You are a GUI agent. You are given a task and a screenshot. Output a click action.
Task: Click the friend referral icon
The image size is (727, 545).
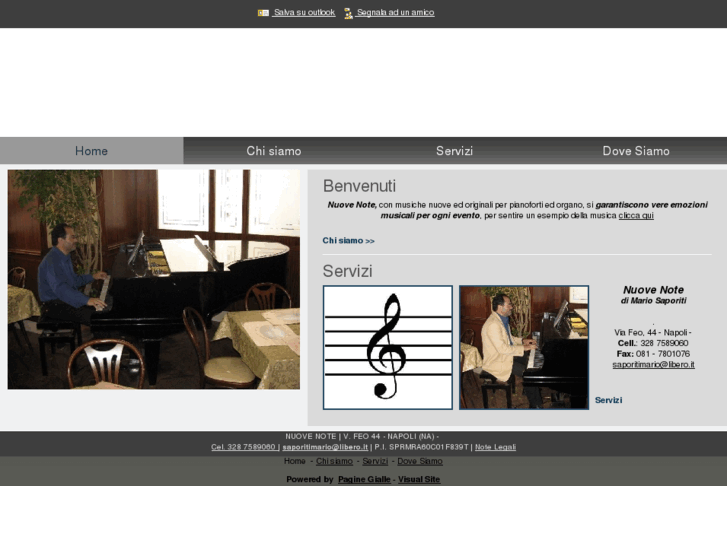[x=348, y=13]
